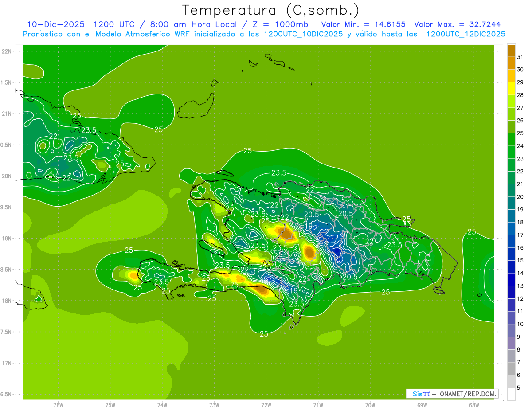Image resolution: width=532 pixels, height=411 pixels.
Task: Click the color bar label '31'
Action: coord(520,57)
